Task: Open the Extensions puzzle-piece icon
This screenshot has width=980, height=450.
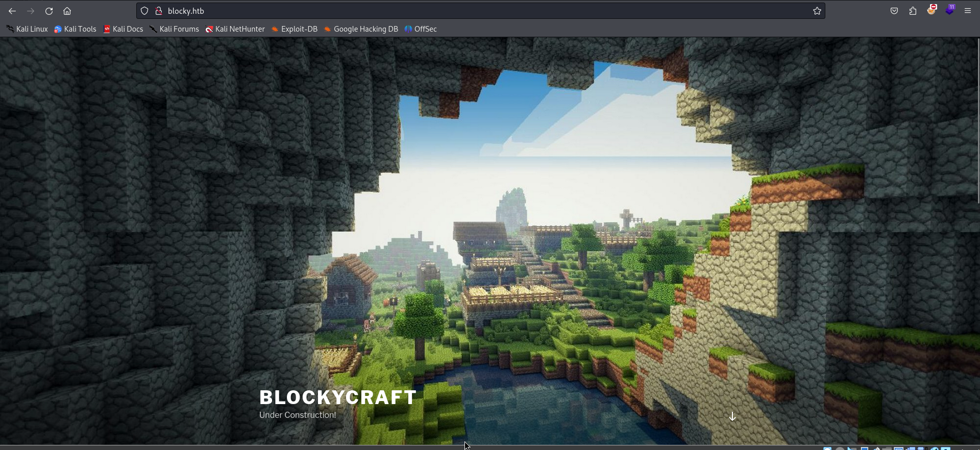Action: [x=913, y=11]
